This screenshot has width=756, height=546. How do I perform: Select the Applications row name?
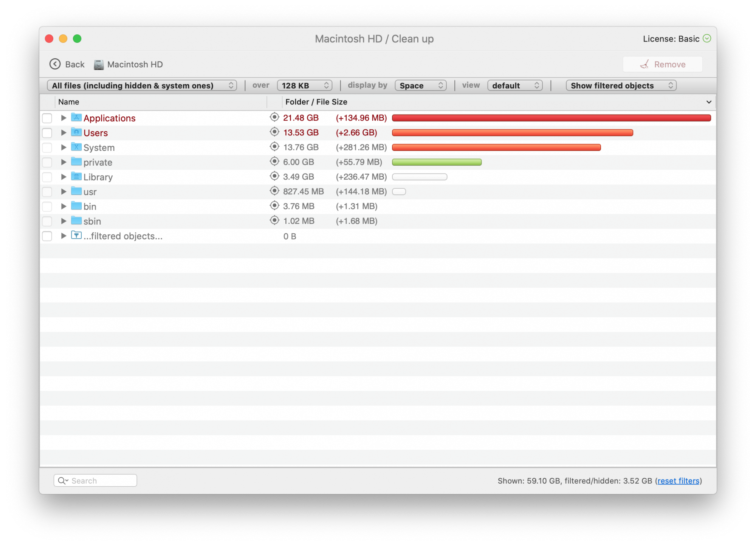pos(109,118)
